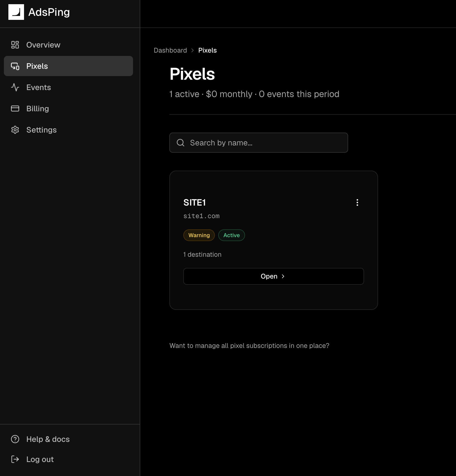Open the Events section
Screen dimensions: 456x476
[68, 87]
